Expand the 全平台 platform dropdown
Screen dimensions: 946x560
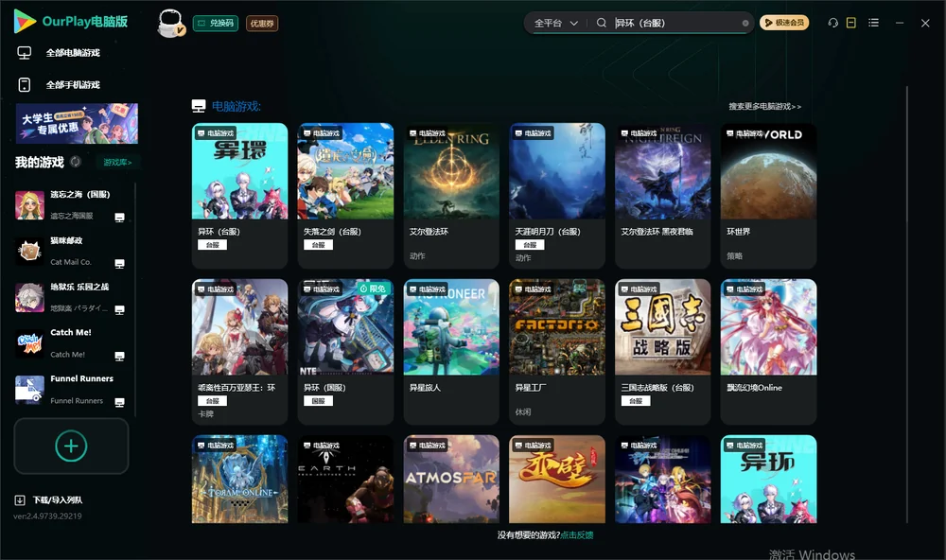(555, 23)
